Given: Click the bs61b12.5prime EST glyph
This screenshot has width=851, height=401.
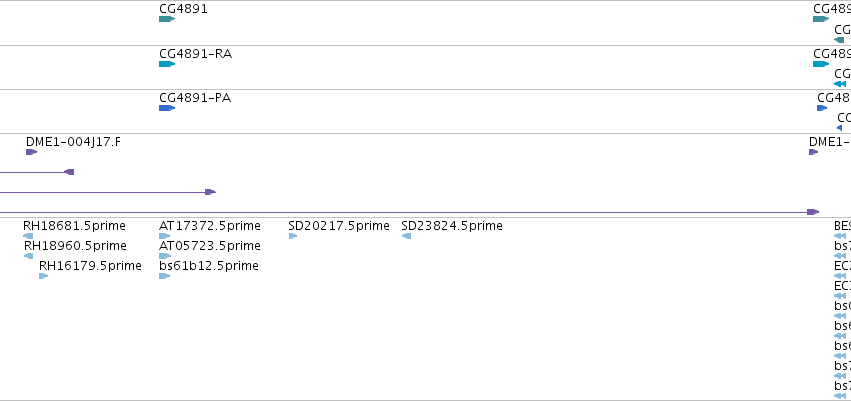Looking at the screenshot, I should click(164, 276).
